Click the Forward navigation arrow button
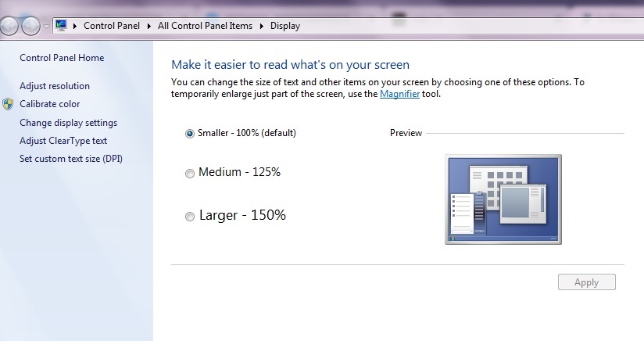 click(30, 26)
